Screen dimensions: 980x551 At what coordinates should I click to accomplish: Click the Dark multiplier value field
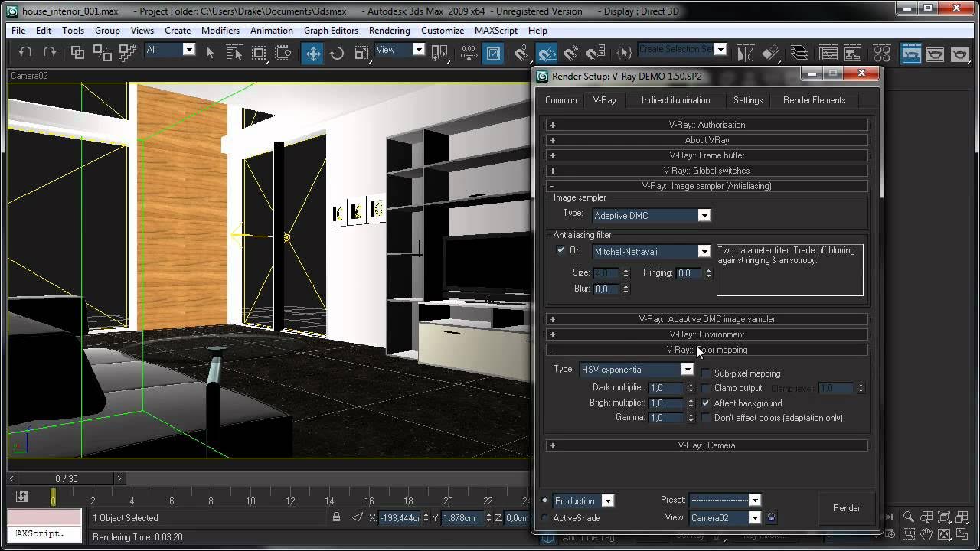click(666, 388)
